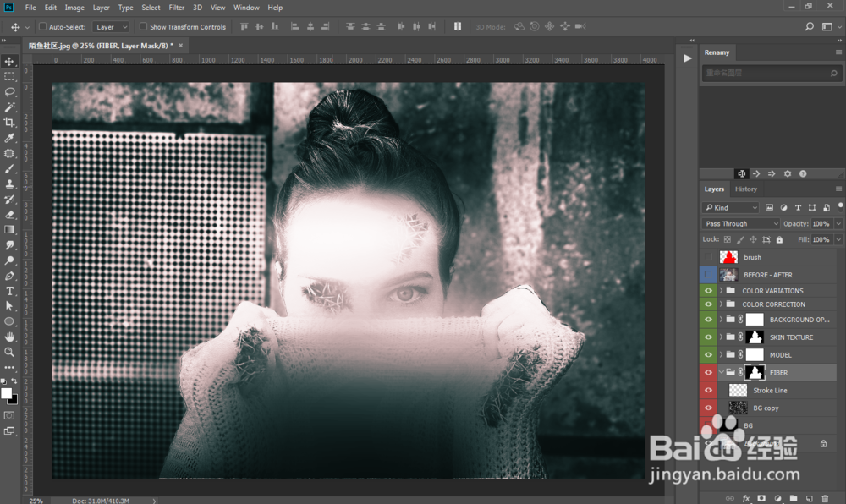Click the lock all layers button
This screenshot has height=504, width=846.
click(779, 239)
